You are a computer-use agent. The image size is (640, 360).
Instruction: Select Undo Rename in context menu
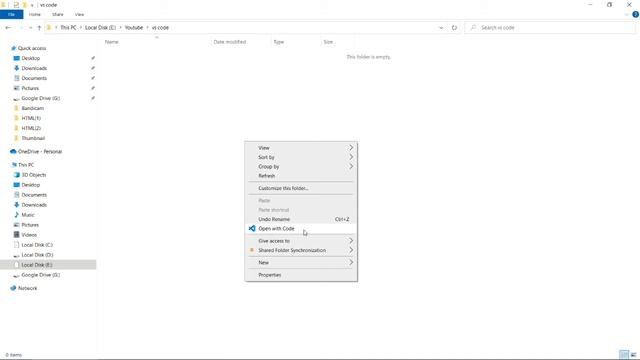301,219
